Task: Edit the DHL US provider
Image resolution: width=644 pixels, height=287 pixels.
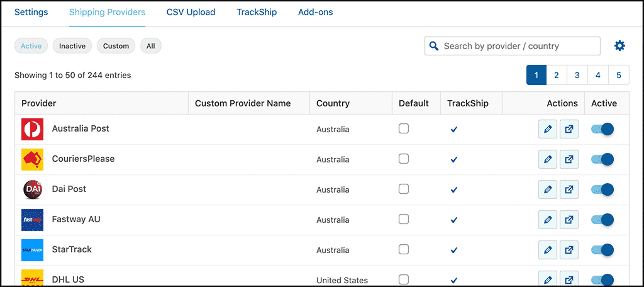Action: coord(548,278)
